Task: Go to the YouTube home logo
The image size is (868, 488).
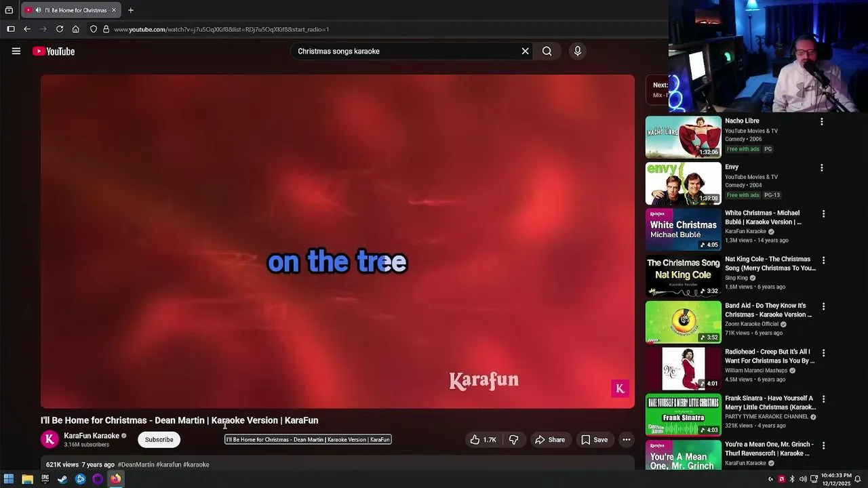Action: coord(54,52)
